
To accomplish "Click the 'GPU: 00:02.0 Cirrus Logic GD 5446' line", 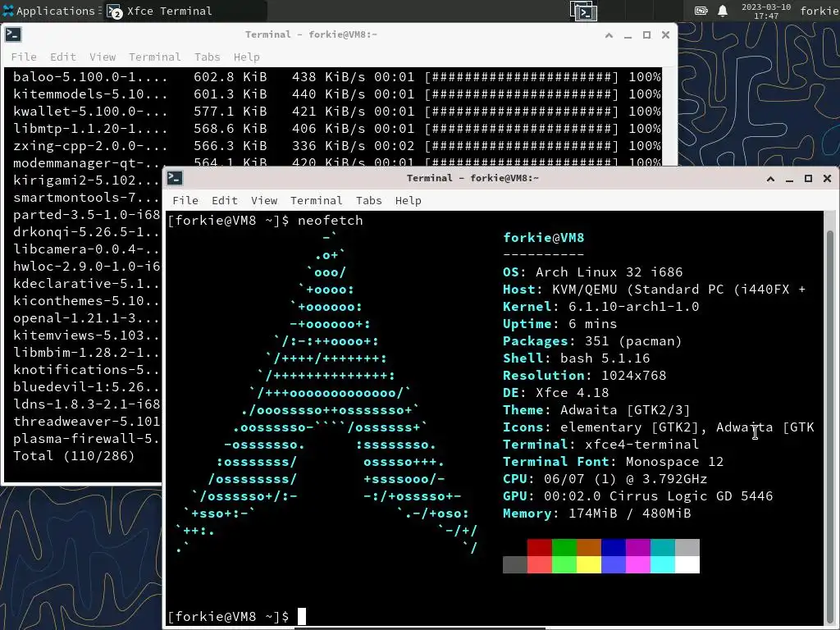I will pyautogui.click(x=638, y=496).
